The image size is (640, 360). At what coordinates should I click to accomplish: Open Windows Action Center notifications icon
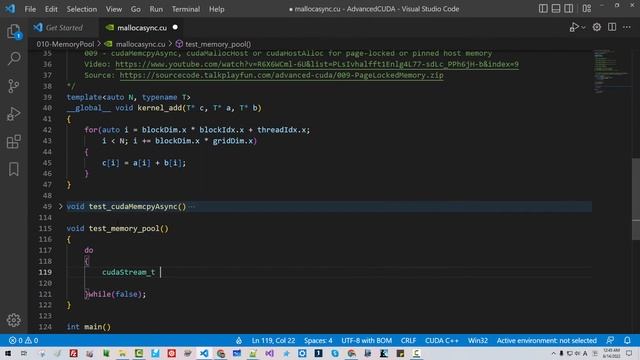click(629, 353)
